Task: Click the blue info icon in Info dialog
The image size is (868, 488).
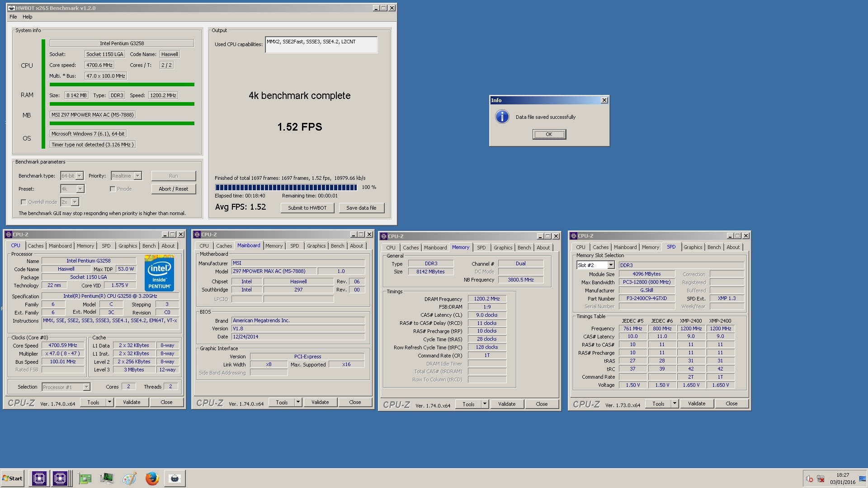Action: [x=502, y=117]
